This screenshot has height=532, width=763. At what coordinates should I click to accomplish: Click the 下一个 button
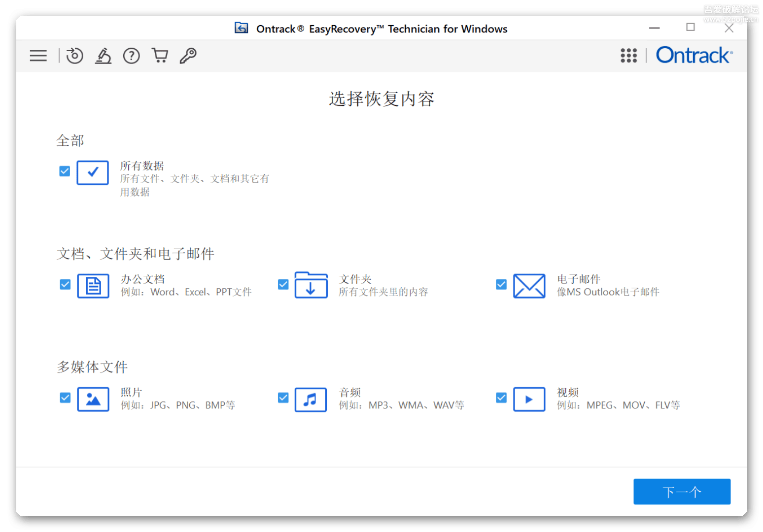[x=682, y=492]
